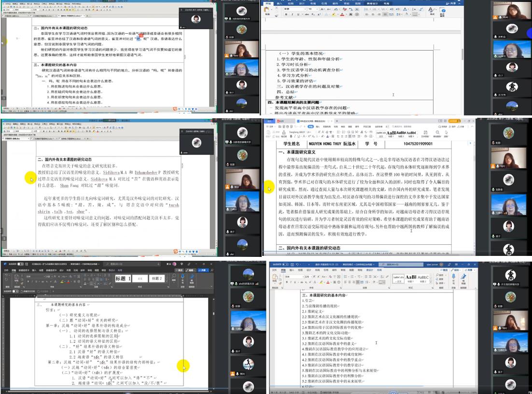Click the Bold icon in top-right Word ribbon
Image resolution: width=532 pixels, height=394 pixels.
point(286,14)
